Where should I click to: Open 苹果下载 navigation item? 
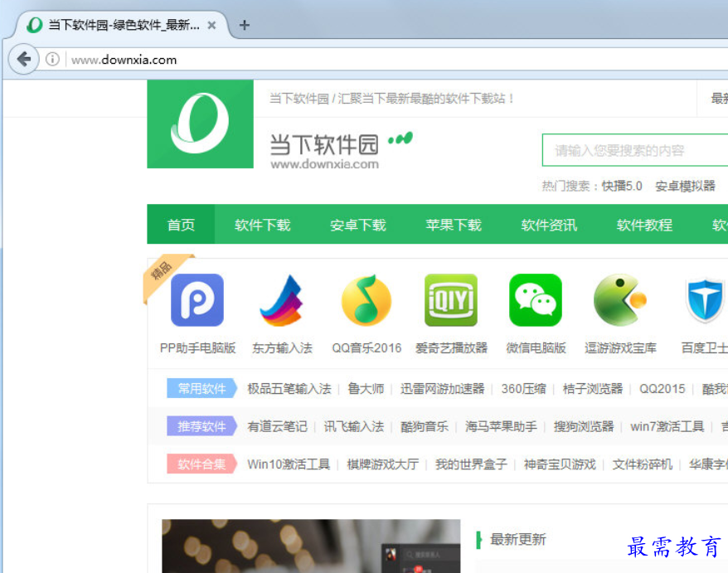[454, 225]
